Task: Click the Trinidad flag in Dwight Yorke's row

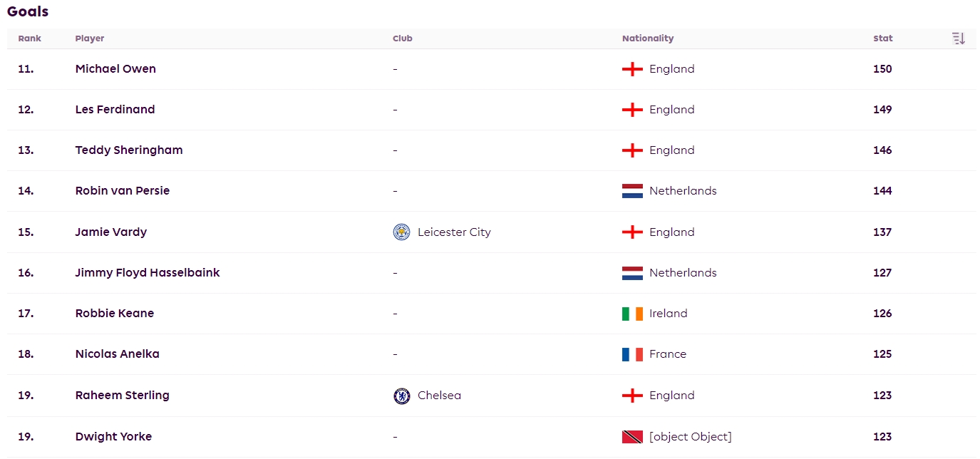Action: [632, 437]
